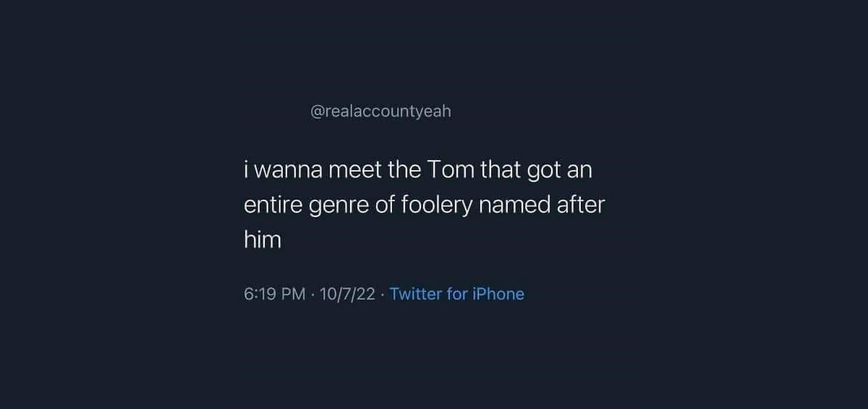Select the 10/7/22 date
This screenshot has height=409, width=868.
point(346,294)
